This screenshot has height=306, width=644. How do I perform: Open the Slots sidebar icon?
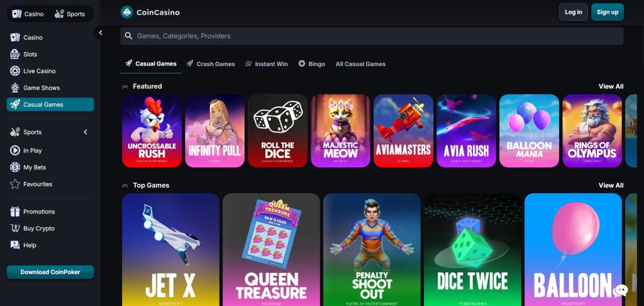(x=15, y=54)
